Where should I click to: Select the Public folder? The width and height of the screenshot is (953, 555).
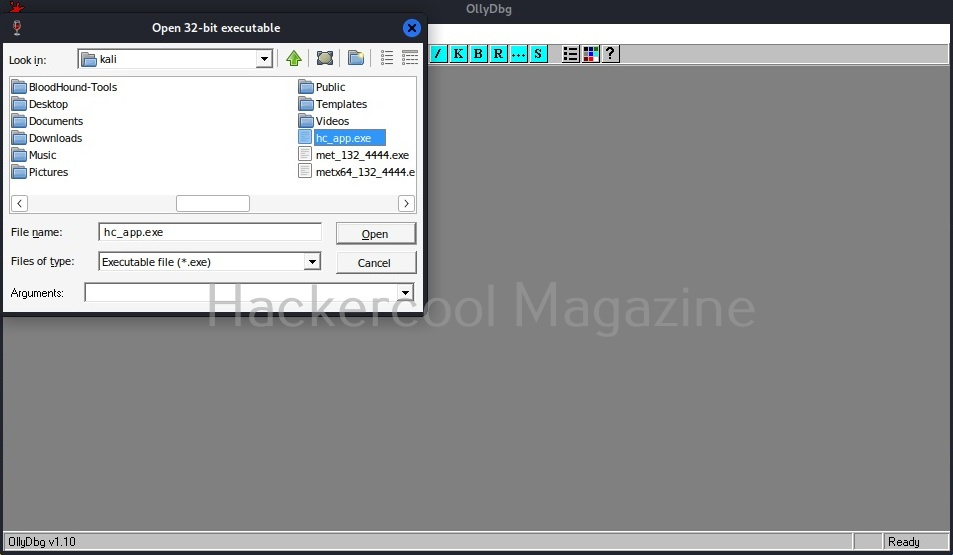click(x=322, y=87)
